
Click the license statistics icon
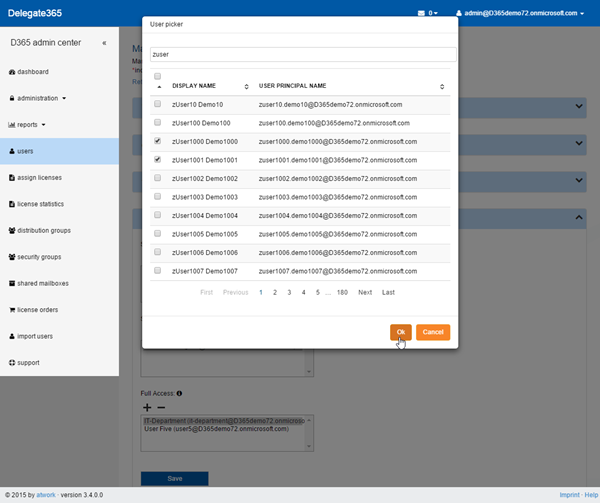(12, 204)
